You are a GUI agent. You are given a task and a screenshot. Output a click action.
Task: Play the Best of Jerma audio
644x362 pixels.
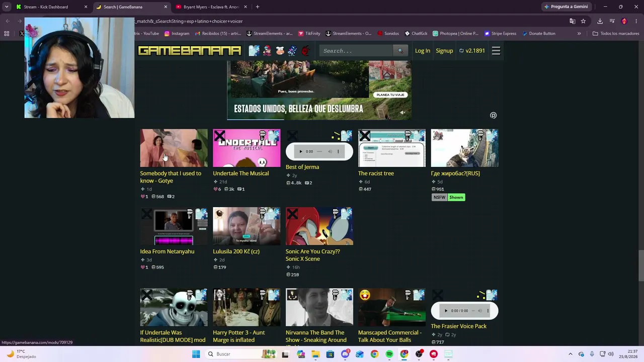301,151
